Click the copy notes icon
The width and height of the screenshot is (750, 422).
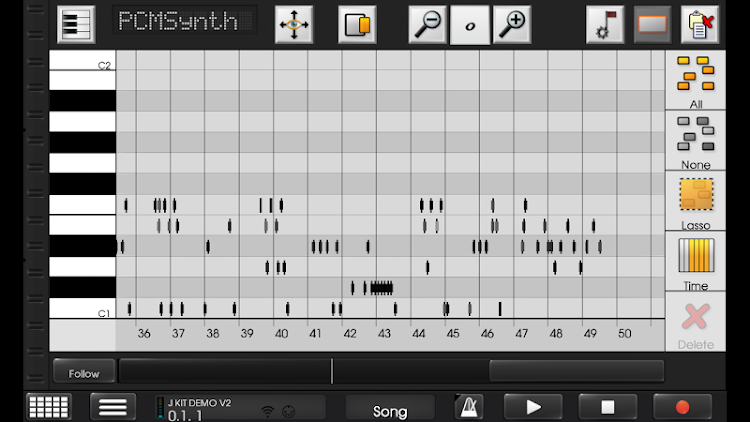pyautogui.click(x=356, y=24)
